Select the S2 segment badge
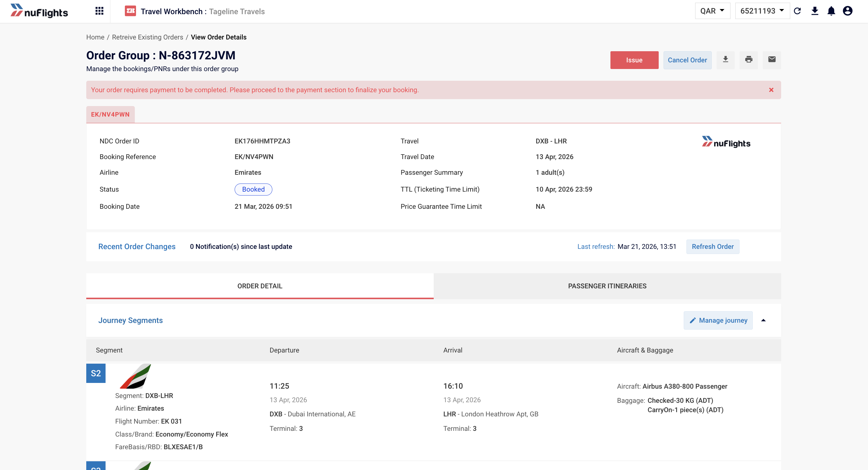This screenshot has width=868, height=470. click(x=96, y=373)
